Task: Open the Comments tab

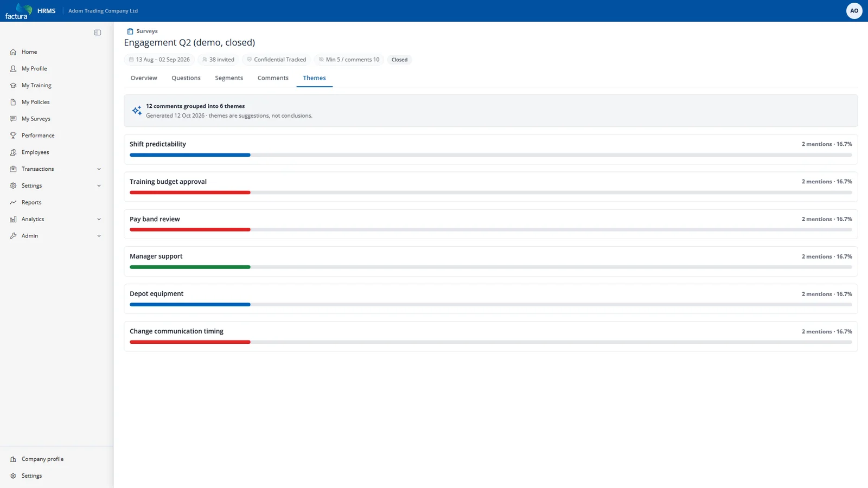Action: [273, 78]
